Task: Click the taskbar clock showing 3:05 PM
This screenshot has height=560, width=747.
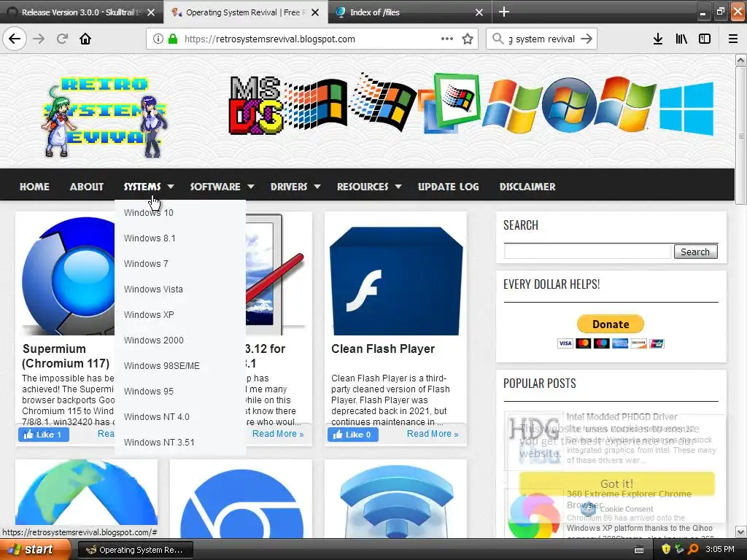Action: coord(720,550)
